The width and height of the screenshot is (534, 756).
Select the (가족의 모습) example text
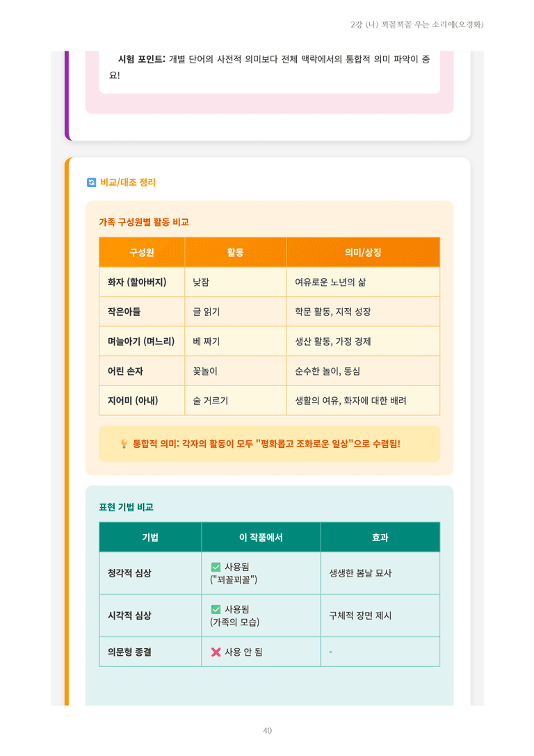point(235,622)
